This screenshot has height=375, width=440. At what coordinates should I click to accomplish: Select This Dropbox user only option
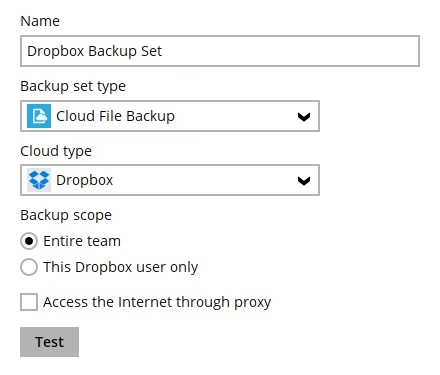tap(29, 267)
